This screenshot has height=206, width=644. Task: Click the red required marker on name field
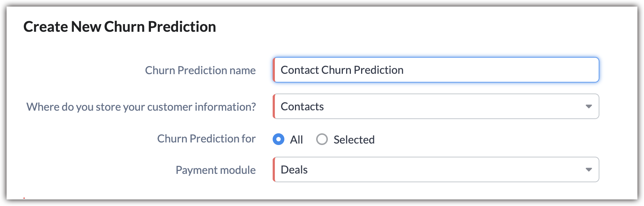273,70
